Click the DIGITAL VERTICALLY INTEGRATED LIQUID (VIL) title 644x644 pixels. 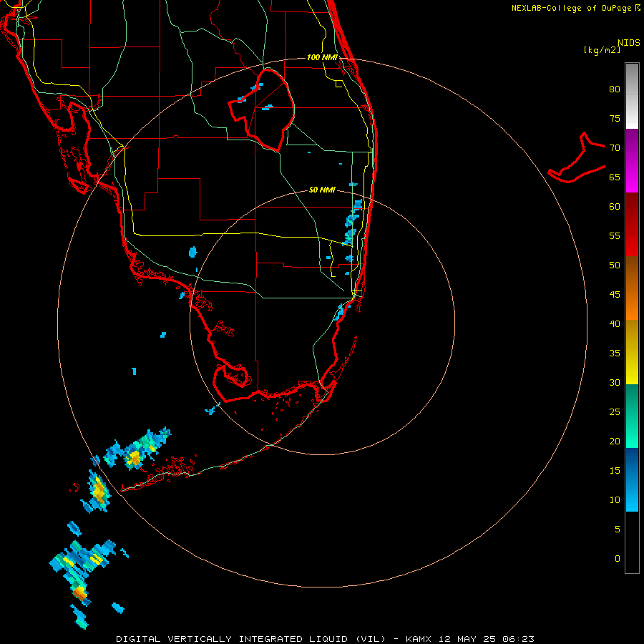[251, 639]
